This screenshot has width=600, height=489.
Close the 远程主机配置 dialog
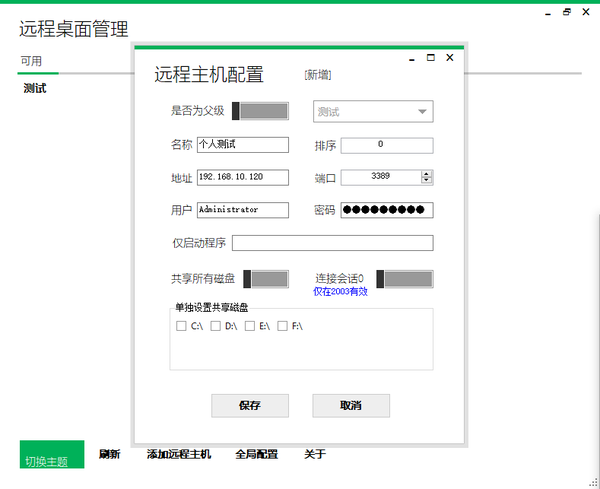pos(450,57)
